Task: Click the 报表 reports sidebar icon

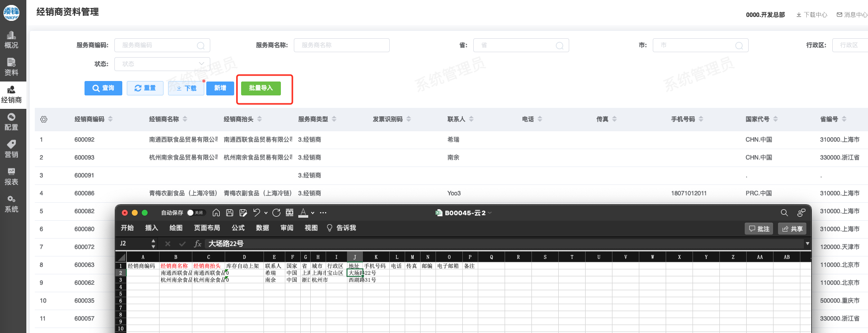Action: [11, 176]
